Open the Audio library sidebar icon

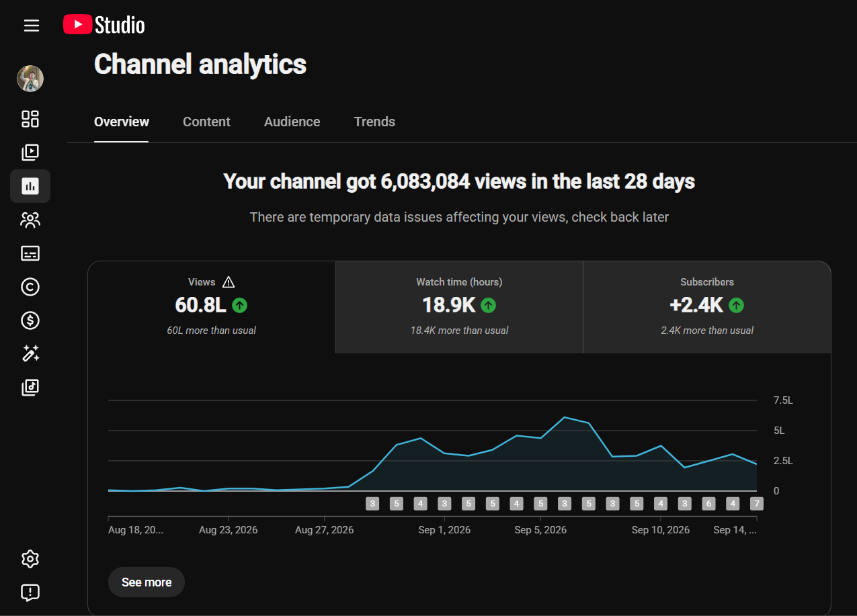coord(30,388)
